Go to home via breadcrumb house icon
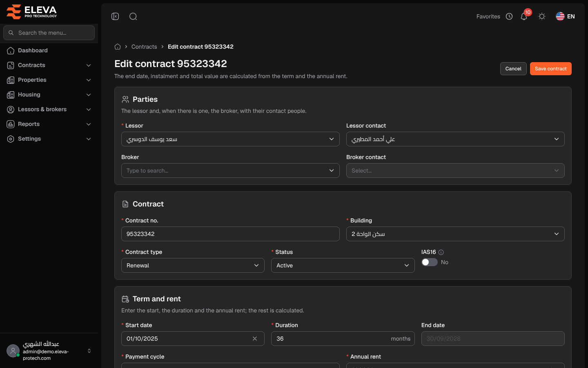 coord(118,47)
